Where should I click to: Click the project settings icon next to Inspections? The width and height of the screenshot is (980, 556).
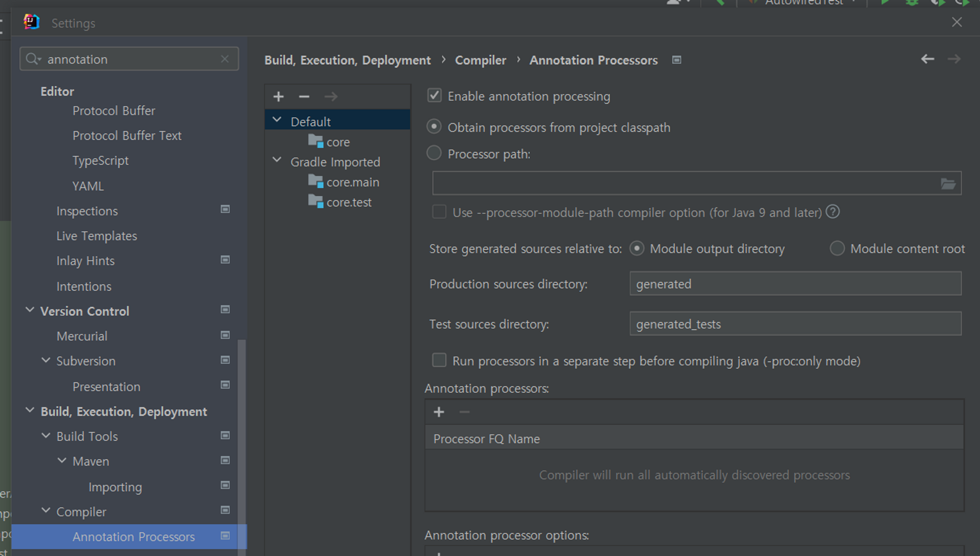pyautogui.click(x=225, y=210)
